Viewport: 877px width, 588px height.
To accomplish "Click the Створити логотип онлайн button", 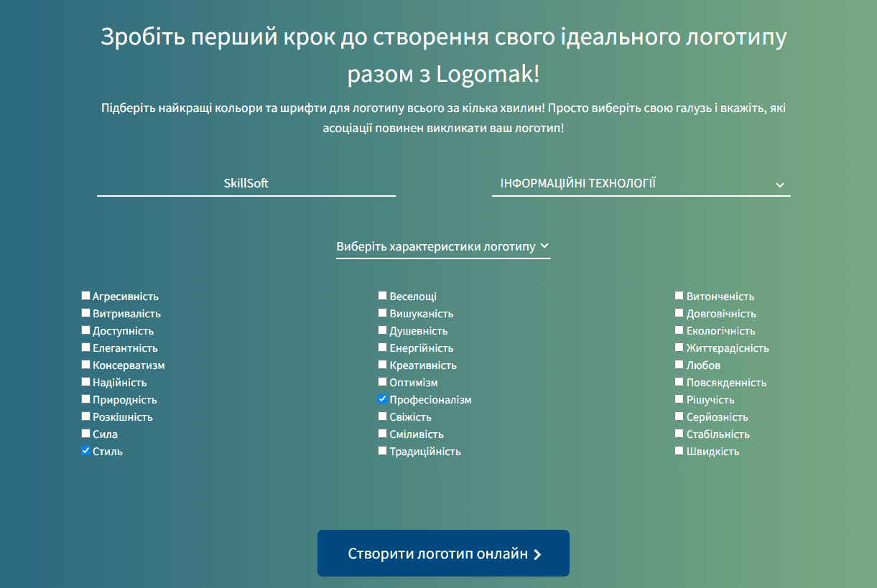I will pyautogui.click(x=442, y=553).
